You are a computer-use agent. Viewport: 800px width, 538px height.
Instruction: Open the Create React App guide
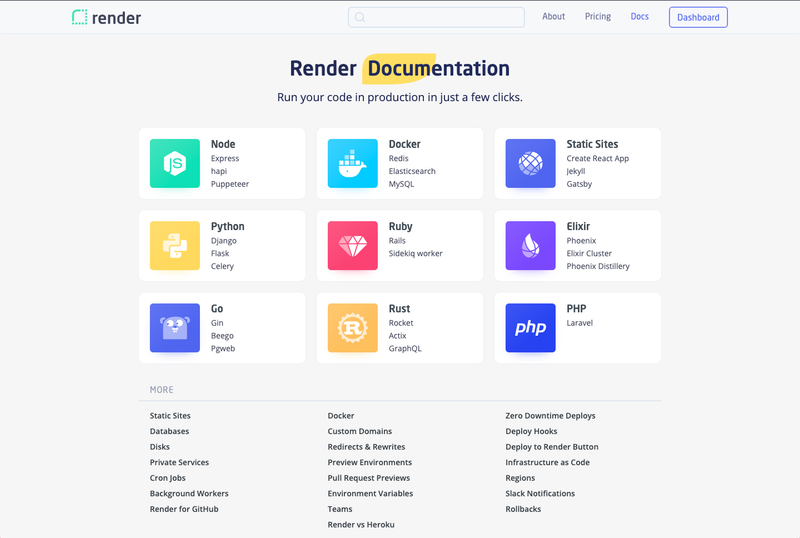coord(597,159)
